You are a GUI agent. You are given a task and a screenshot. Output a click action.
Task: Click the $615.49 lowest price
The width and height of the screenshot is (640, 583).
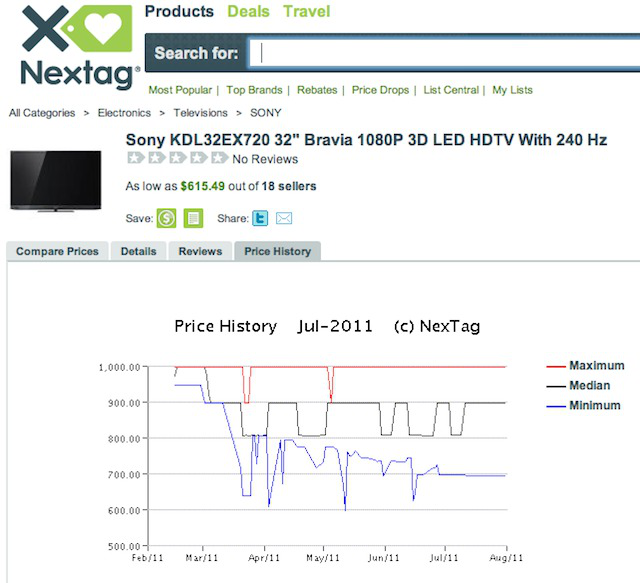pos(202,186)
